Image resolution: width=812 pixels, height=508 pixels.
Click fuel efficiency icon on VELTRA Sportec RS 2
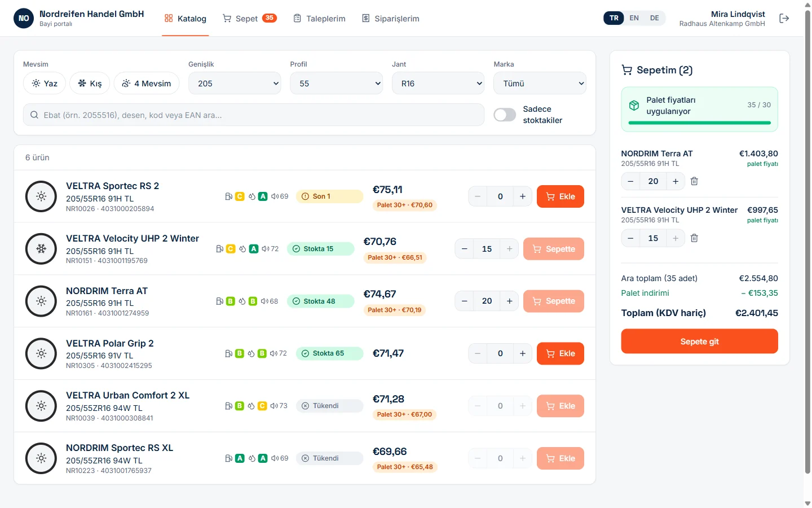point(228,196)
